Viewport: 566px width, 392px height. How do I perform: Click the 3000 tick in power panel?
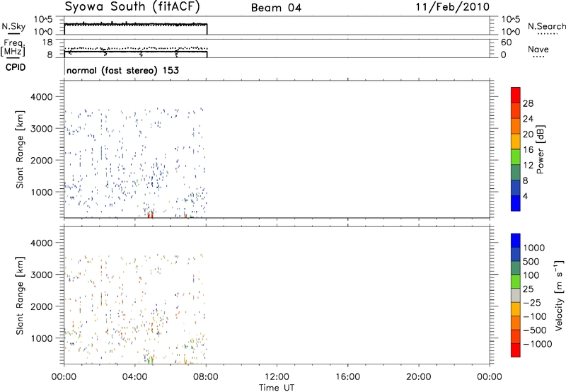[42, 129]
